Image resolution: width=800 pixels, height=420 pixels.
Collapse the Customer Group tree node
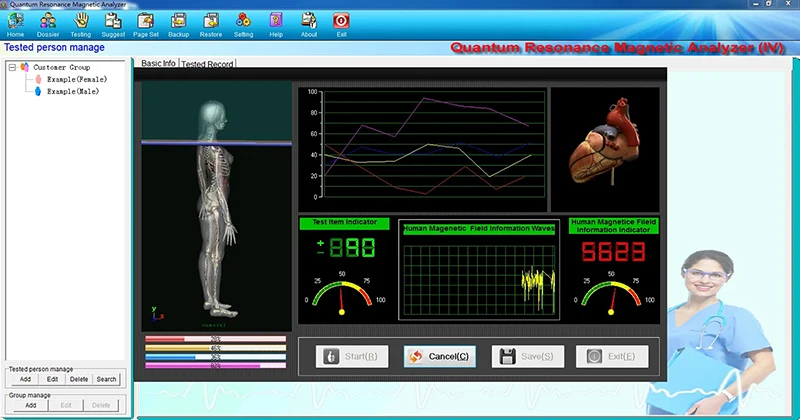pos(12,67)
